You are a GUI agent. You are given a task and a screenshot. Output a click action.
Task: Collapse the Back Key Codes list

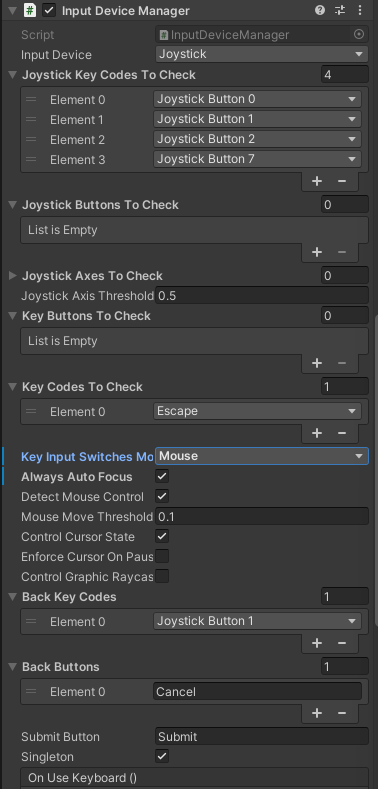click(13, 597)
